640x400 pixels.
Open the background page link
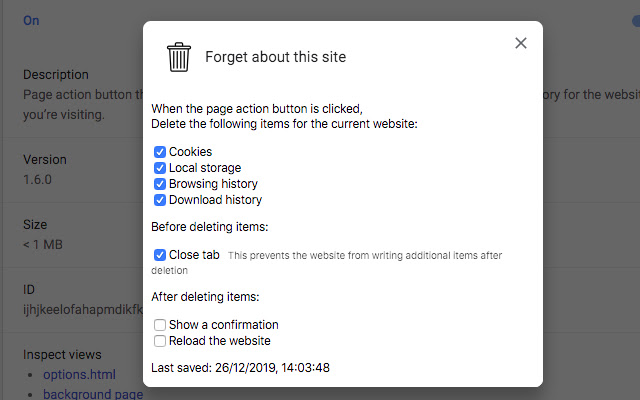point(93,394)
